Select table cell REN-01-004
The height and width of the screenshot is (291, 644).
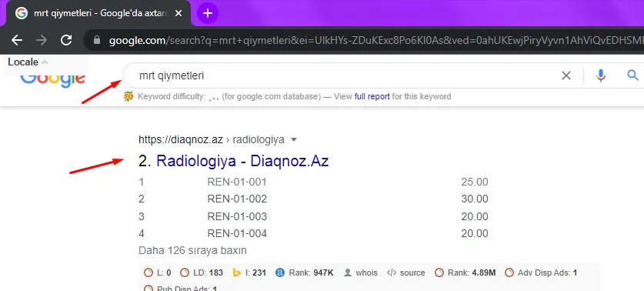(237, 234)
